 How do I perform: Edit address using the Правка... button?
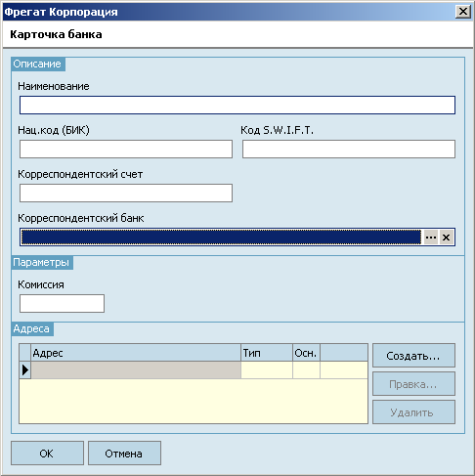pyautogui.click(x=413, y=384)
